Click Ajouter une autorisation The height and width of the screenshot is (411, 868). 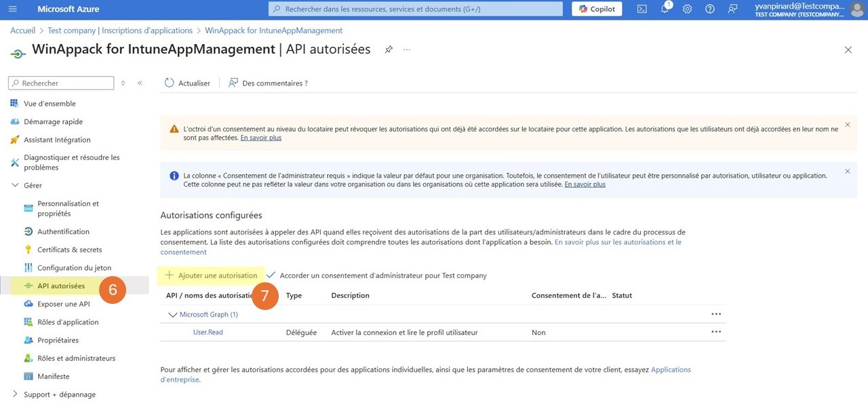tap(210, 275)
